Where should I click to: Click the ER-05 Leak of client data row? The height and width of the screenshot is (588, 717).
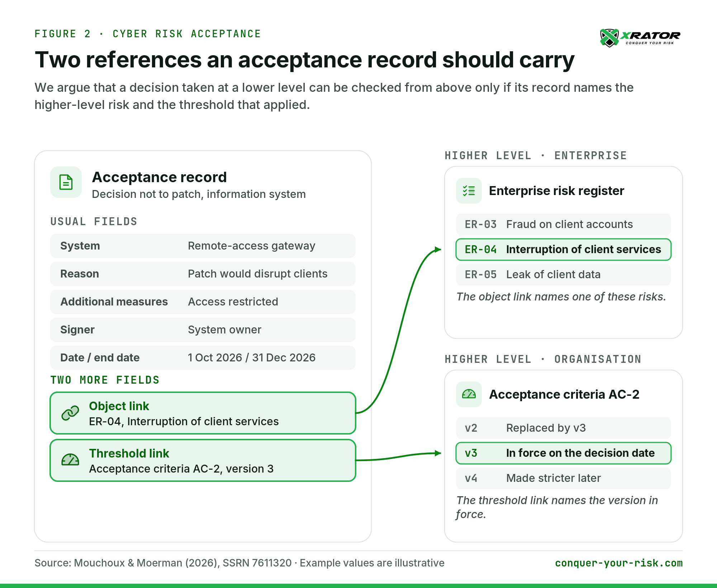(564, 275)
